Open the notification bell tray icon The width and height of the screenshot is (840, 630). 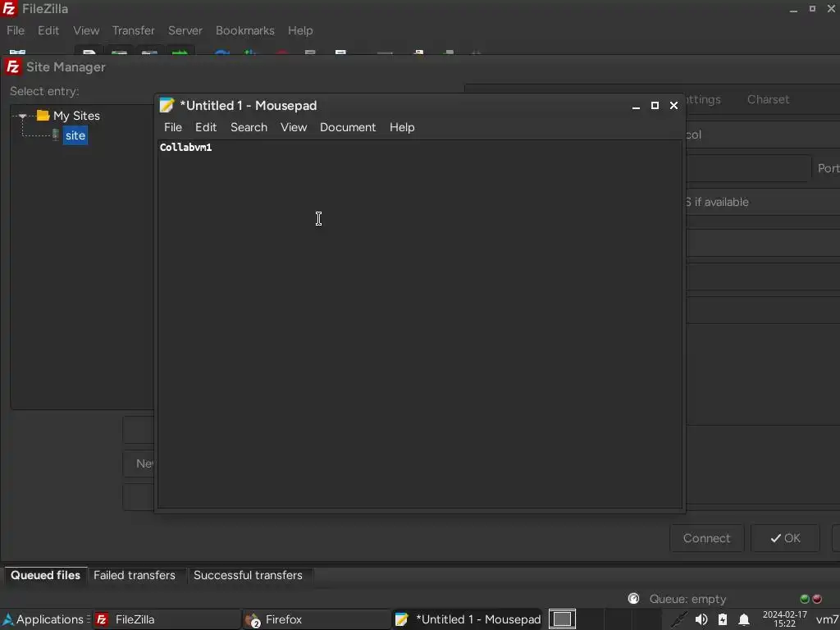tap(744, 619)
